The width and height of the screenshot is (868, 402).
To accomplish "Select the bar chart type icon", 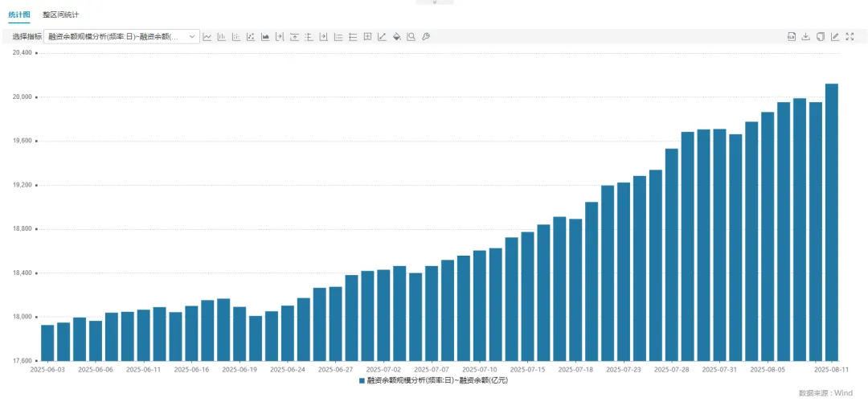I will click(222, 37).
